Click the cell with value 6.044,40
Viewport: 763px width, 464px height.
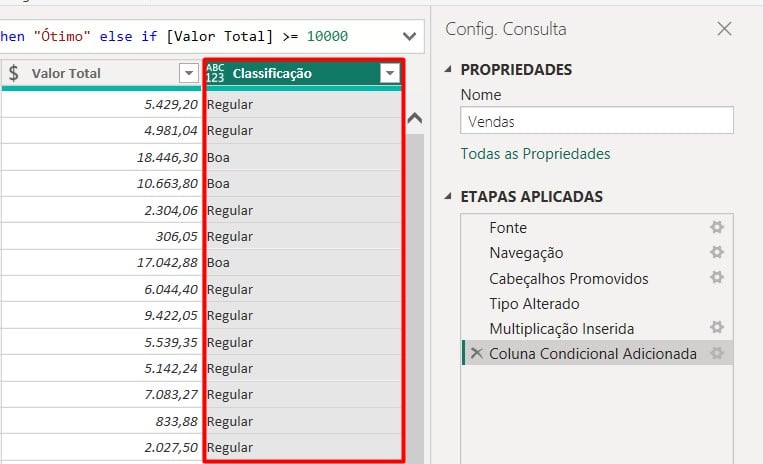(101, 289)
